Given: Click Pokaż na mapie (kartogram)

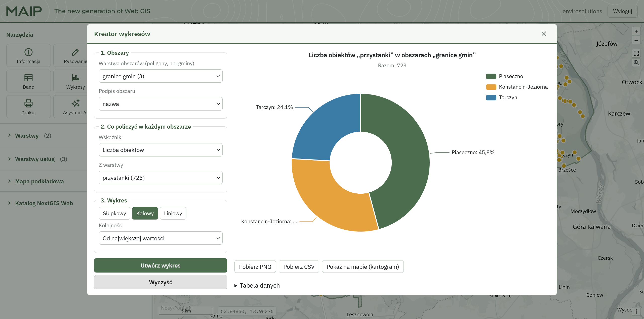Looking at the screenshot, I should point(363,267).
